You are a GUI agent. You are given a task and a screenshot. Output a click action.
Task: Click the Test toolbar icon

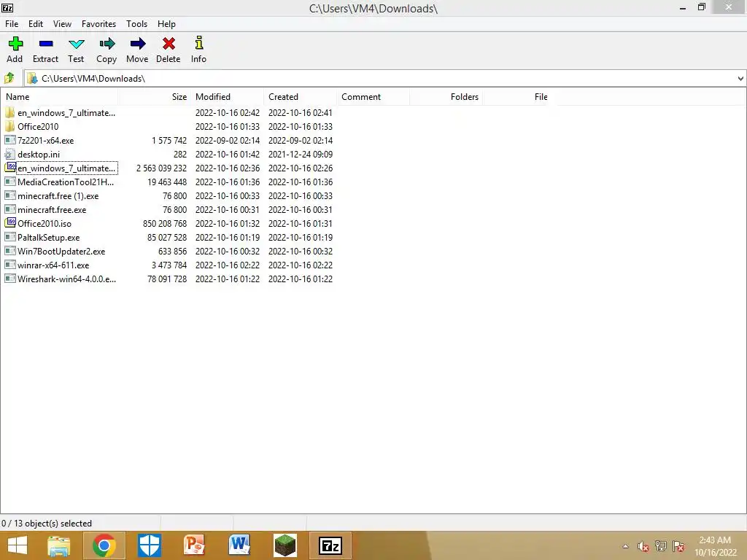[x=76, y=44]
